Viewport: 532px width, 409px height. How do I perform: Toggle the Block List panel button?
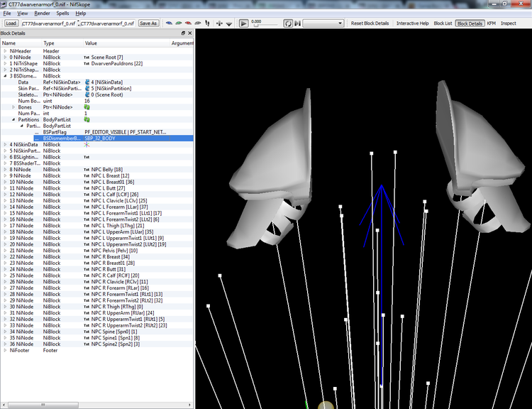443,23
